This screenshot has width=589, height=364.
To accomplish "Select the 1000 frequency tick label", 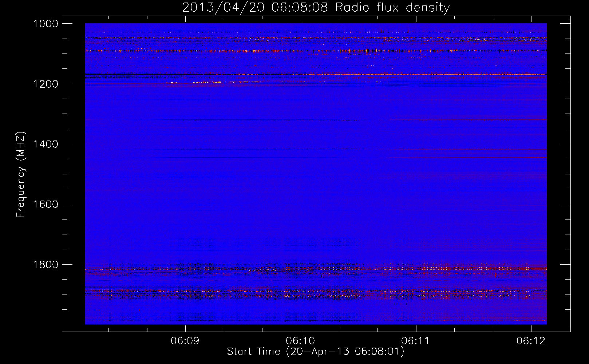I will click(x=46, y=24).
